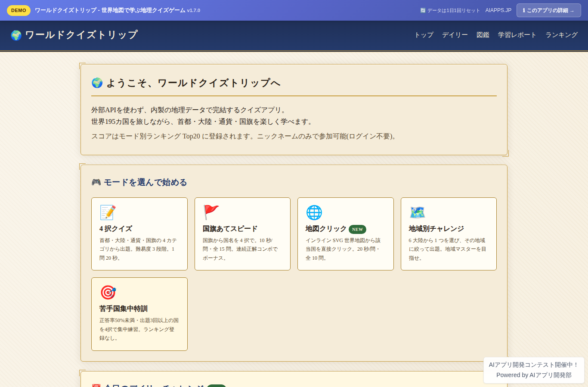This screenshot has height=387, width=588.
Task: Click the target icon on 苦手国集中特訓 card
Action: point(108,292)
